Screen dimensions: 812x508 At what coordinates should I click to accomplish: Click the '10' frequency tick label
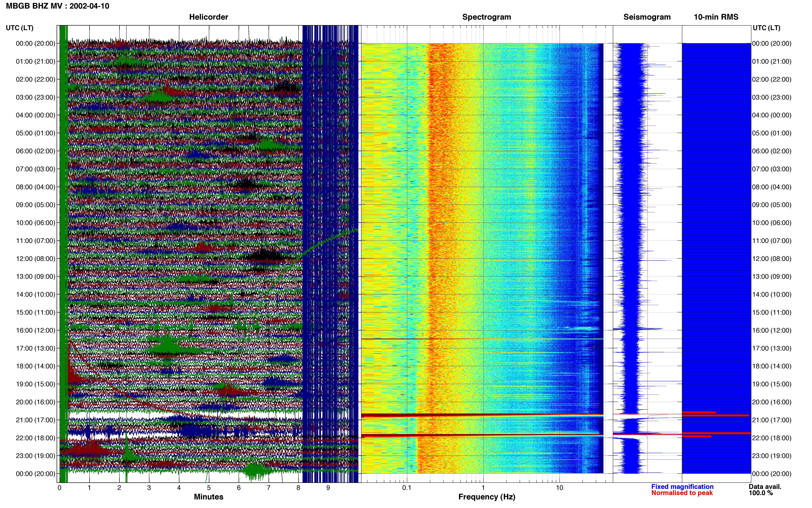[x=559, y=487]
